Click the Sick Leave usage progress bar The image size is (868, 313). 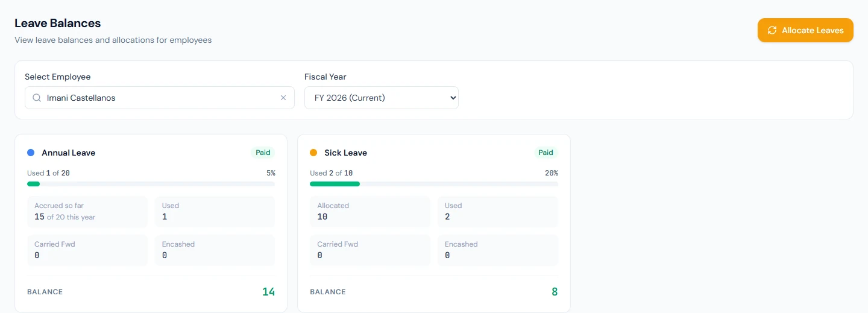434,184
